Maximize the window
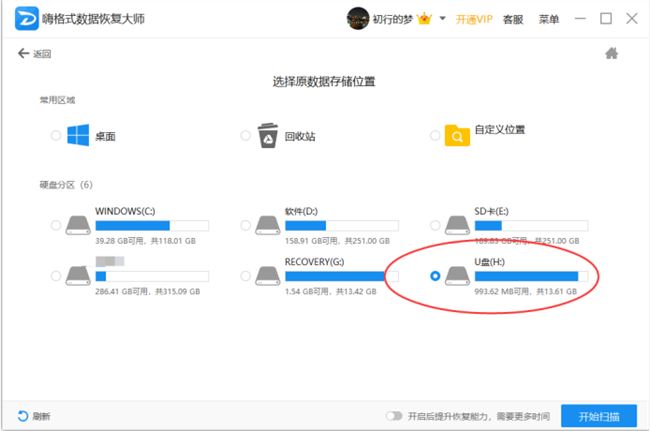Image resolution: width=650 pixels, height=431 pixels. 606,19
